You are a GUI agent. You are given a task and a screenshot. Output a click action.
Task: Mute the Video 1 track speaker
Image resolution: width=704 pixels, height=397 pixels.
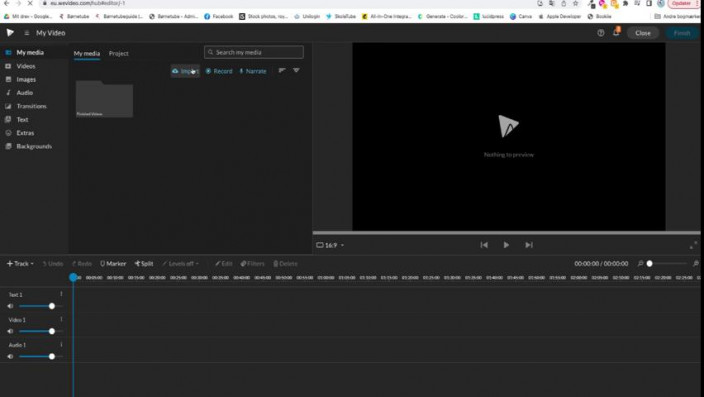[x=10, y=331]
